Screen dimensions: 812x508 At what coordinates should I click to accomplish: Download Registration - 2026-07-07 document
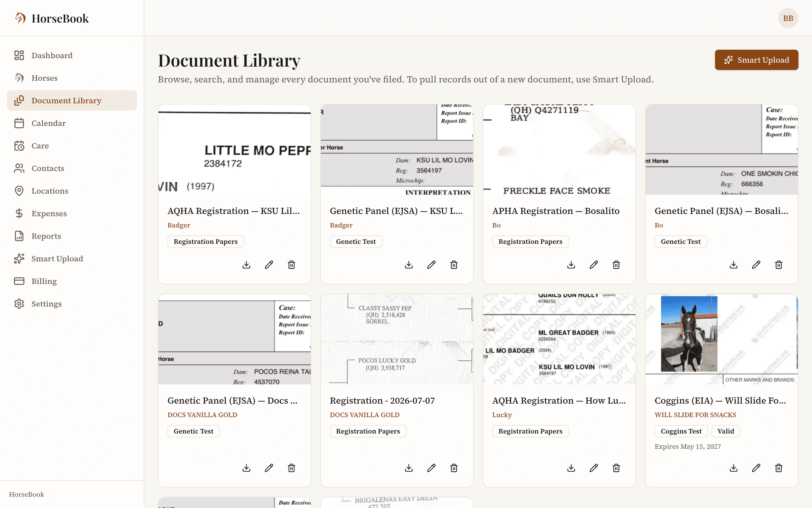tap(409, 468)
